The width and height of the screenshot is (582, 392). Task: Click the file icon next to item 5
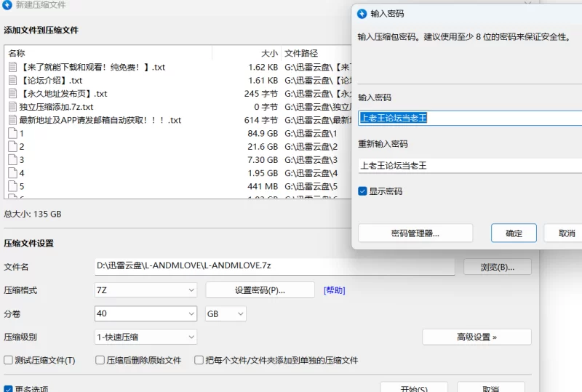[x=12, y=186]
